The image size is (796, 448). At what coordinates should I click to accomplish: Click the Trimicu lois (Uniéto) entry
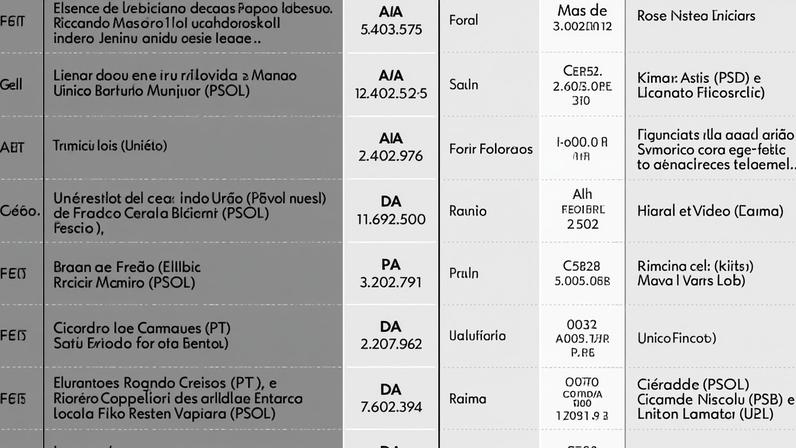110,146
